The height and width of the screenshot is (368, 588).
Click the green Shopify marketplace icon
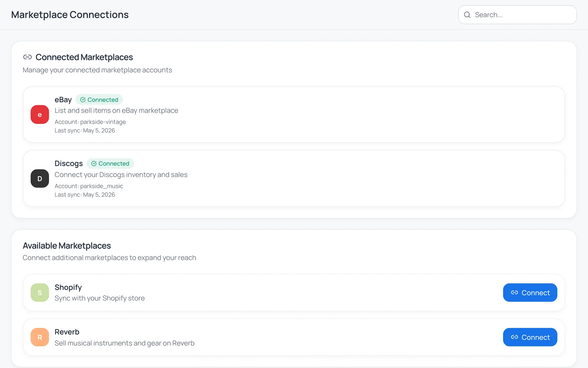click(40, 293)
